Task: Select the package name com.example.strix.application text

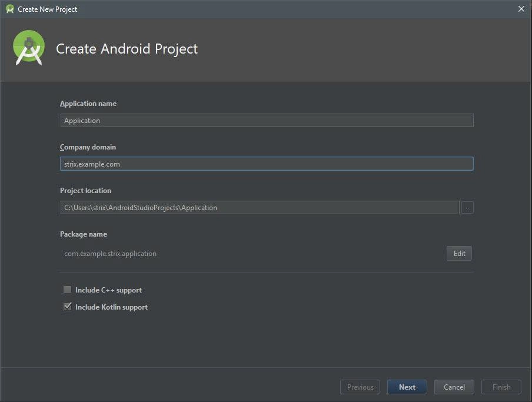Action: pos(110,254)
